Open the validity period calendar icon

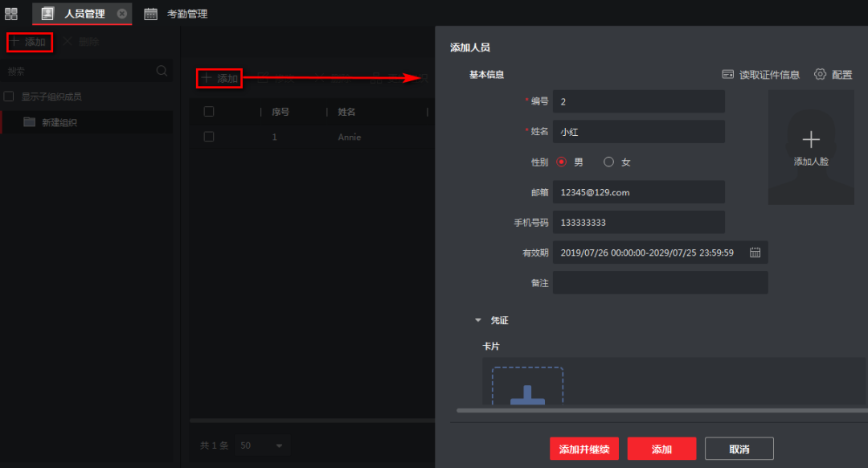[755, 252]
